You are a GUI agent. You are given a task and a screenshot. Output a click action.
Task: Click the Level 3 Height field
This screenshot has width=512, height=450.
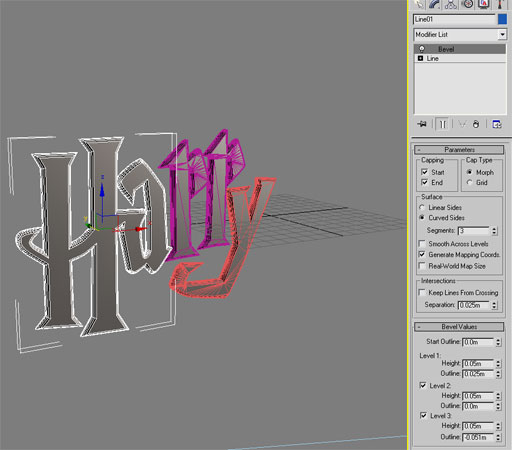[477, 426]
